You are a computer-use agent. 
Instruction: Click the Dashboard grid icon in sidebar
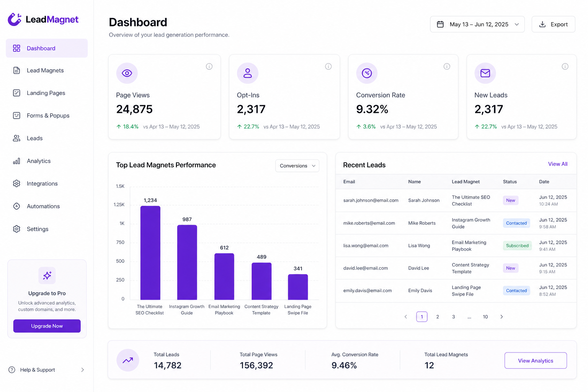[x=16, y=48]
